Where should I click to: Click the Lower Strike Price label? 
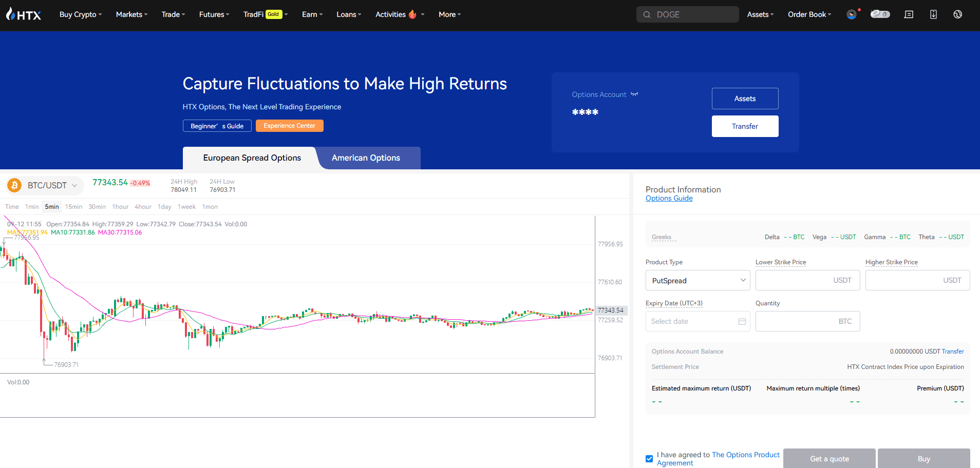pyautogui.click(x=781, y=262)
